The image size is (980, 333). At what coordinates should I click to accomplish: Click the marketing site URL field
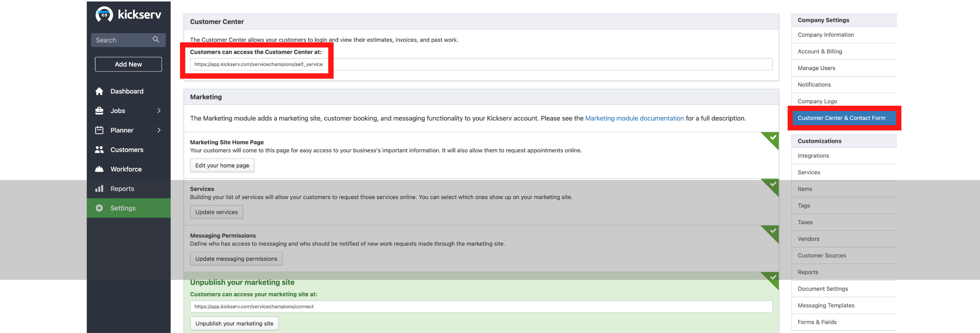click(481, 306)
